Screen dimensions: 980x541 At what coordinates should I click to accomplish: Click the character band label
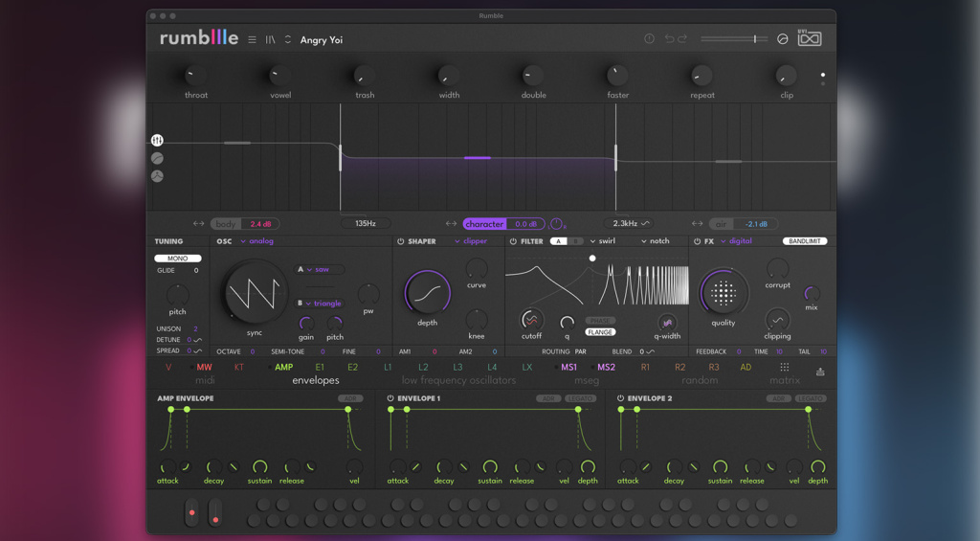(x=484, y=224)
